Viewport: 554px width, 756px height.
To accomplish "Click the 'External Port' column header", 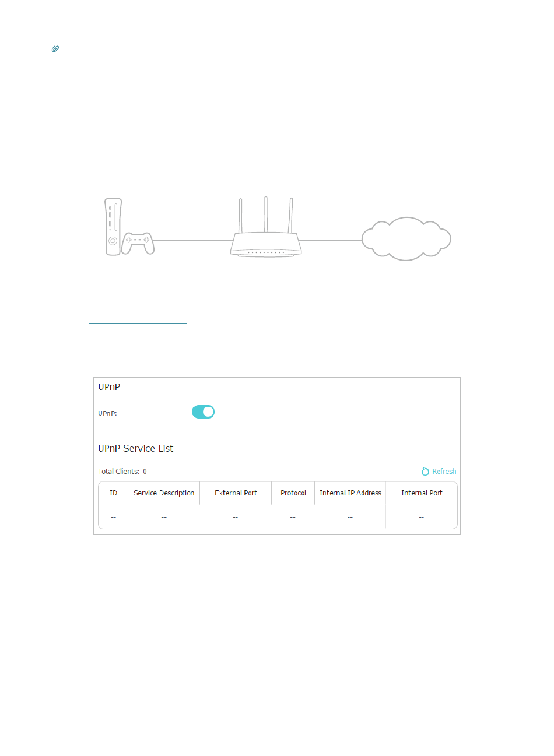I will (x=236, y=493).
